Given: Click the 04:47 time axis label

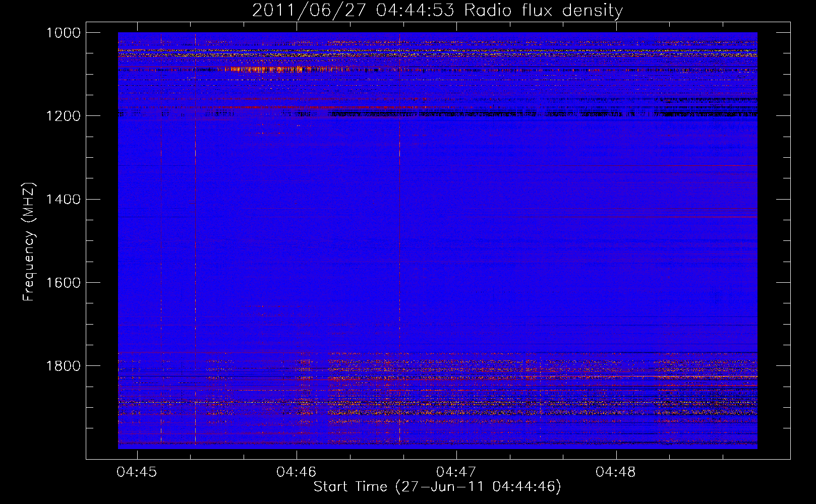Looking at the screenshot, I should click(x=456, y=472).
